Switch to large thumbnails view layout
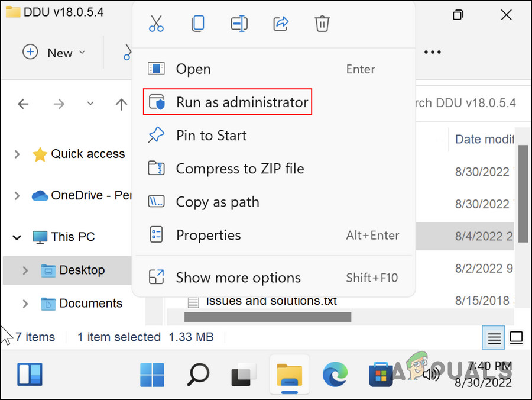This screenshot has width=532, height=400. pos(517,338)
